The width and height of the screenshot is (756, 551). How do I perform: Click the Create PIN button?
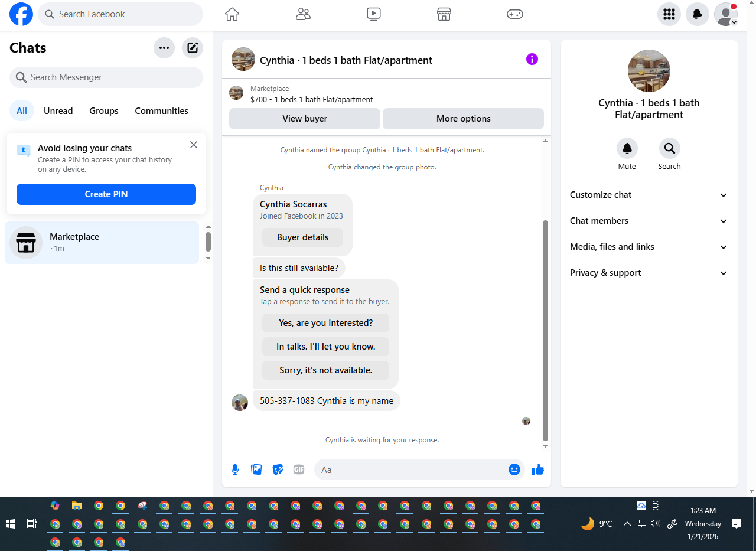coord(106,194)
